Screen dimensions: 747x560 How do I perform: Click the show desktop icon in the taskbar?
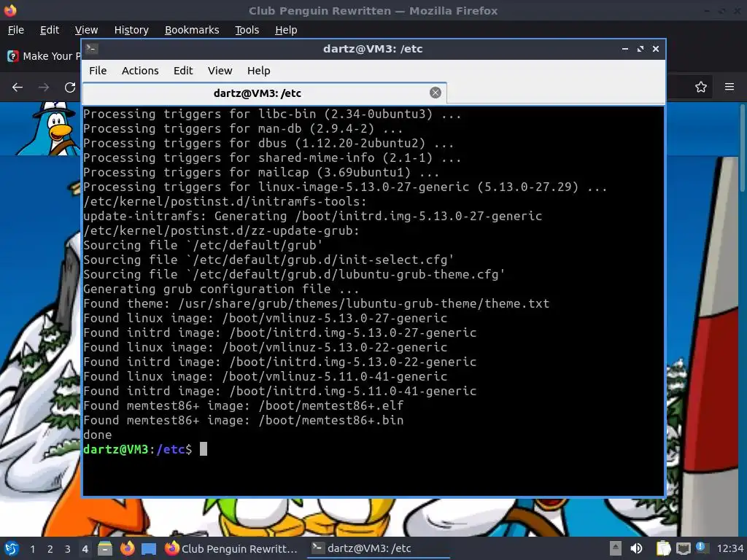[x=149, y=548]
